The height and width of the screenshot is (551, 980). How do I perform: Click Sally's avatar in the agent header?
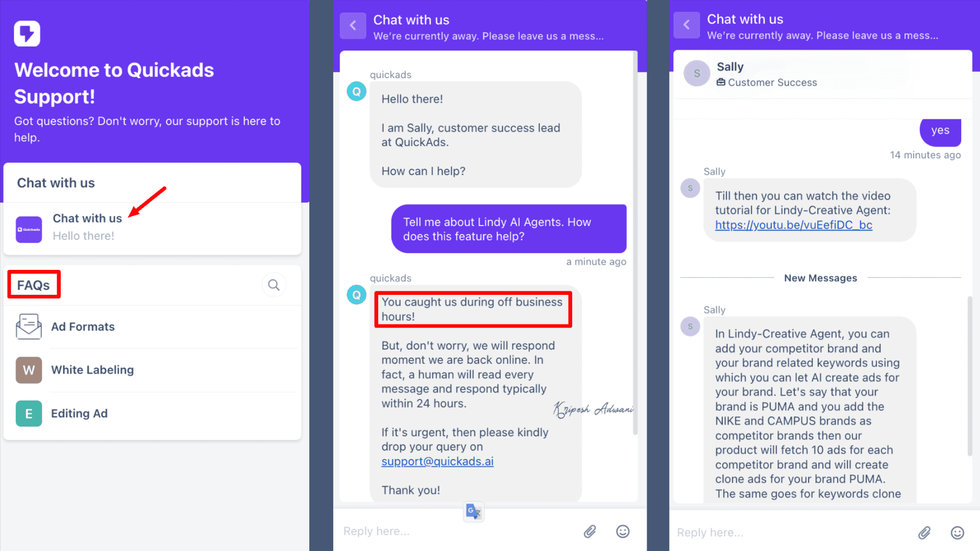[697, 73]
